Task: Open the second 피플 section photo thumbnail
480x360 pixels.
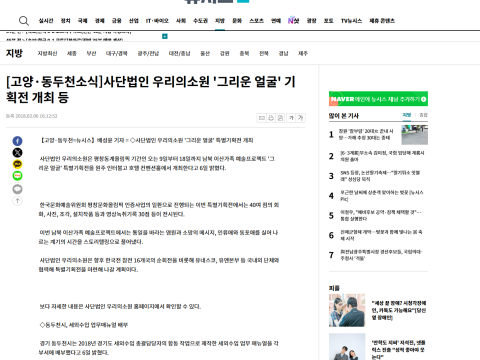Action: tap(347, 347)
